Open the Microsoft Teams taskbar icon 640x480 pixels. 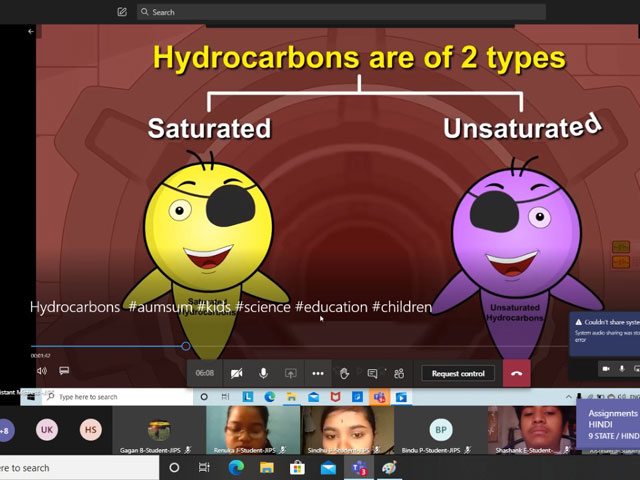[x=358, y=467]
